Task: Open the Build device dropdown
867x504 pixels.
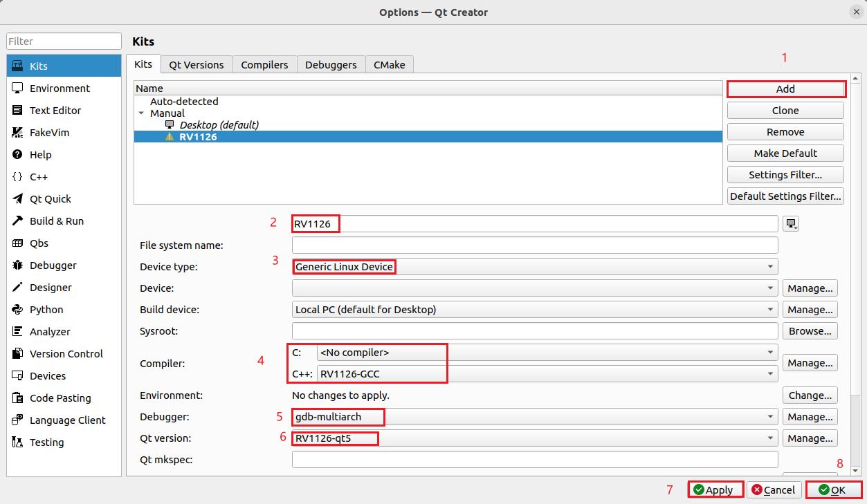Action: click(535, 310)
